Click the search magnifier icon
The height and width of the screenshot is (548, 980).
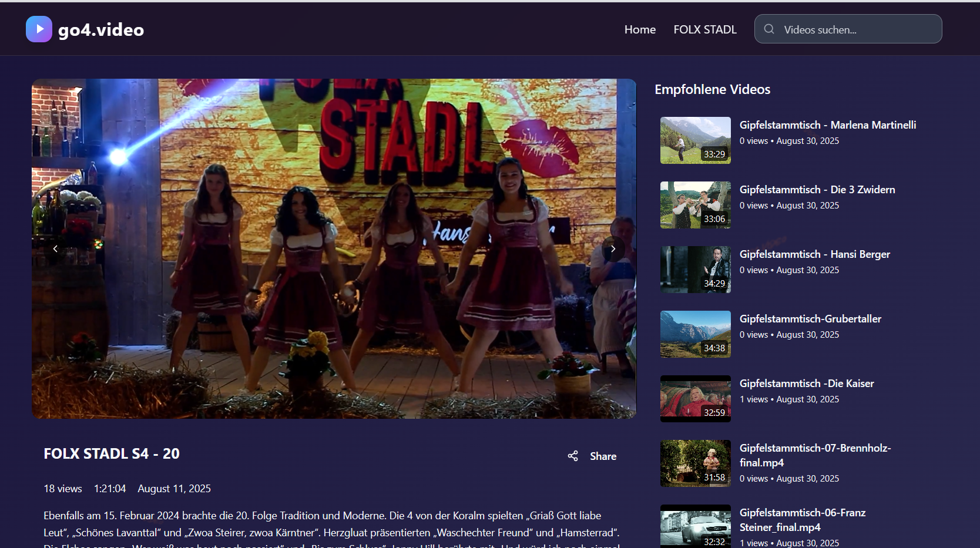click(769, 29)
